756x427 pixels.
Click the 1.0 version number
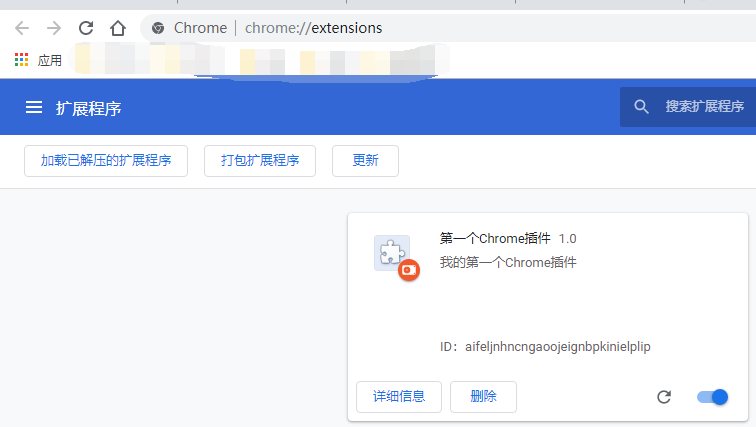point(567,239)
